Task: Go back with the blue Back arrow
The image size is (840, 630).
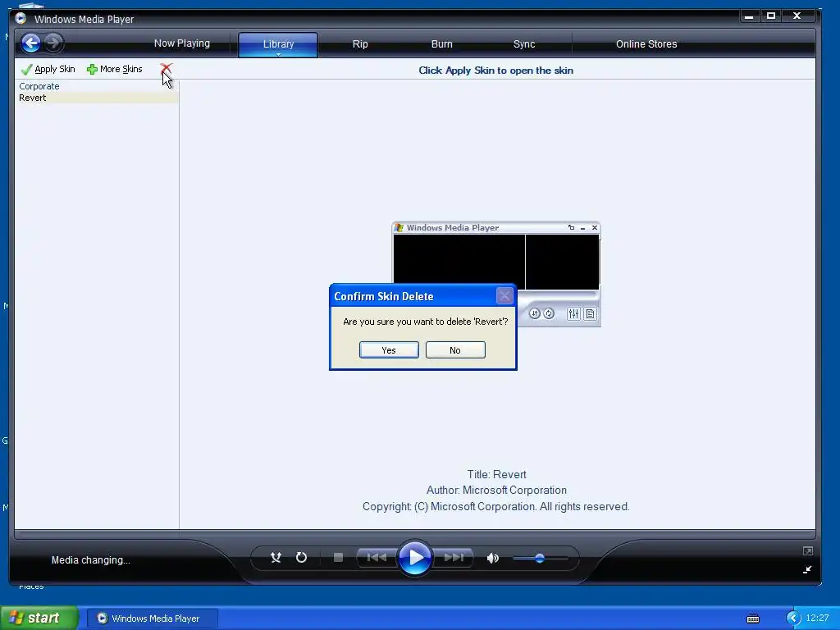Action: pyautogui.click(x=31, y=43)
